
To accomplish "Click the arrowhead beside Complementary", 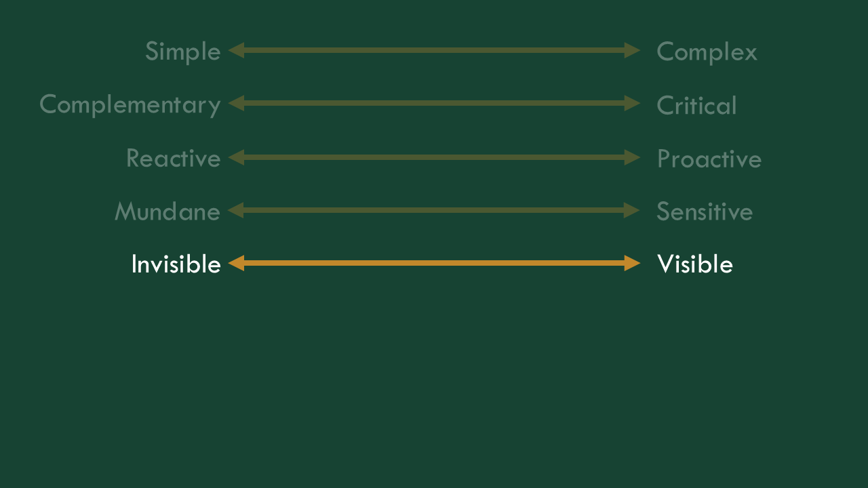I will click(x=236, y=103).
